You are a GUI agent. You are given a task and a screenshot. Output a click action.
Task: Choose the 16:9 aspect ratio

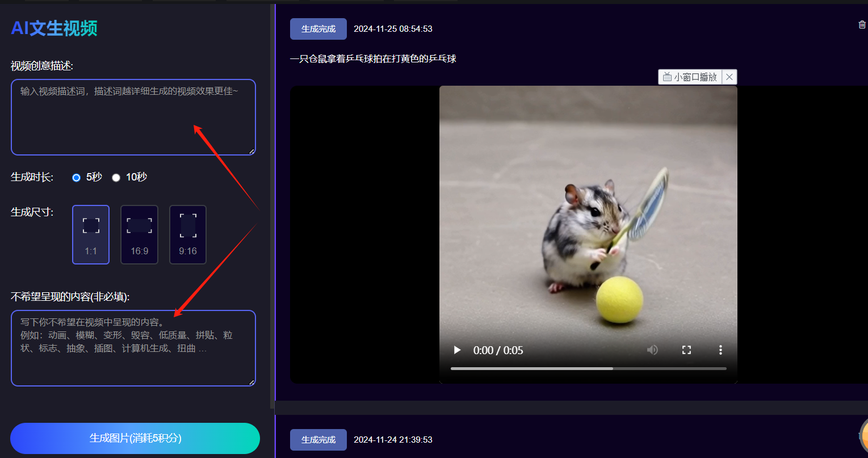pyautogui.click(x=139, y=234)
